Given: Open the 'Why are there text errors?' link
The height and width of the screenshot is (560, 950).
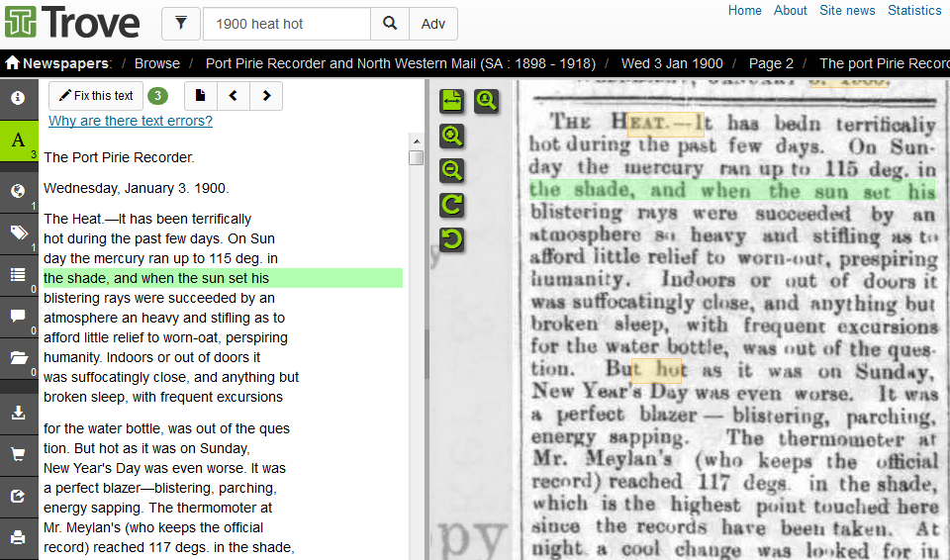Looking at the screenshot, I should pyautogui.click(x=131, y=121).
